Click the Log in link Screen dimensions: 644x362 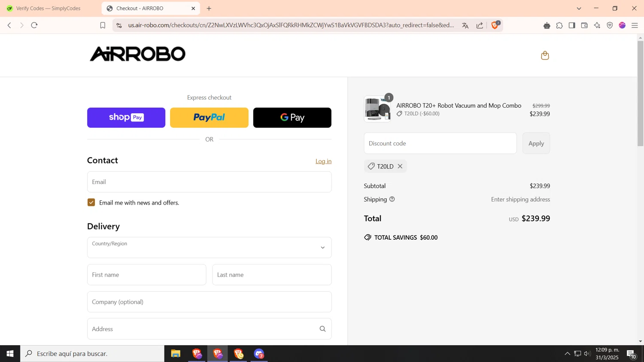[x=323, y=161]
